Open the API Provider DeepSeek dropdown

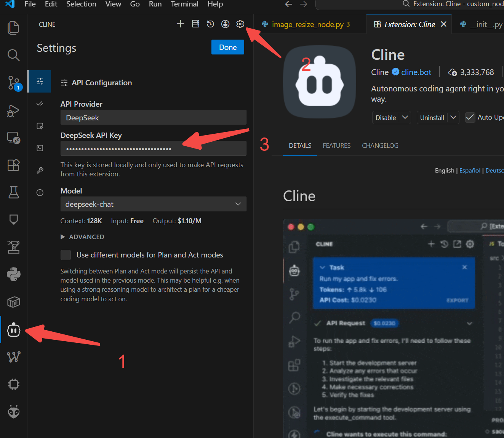(153, 117)
